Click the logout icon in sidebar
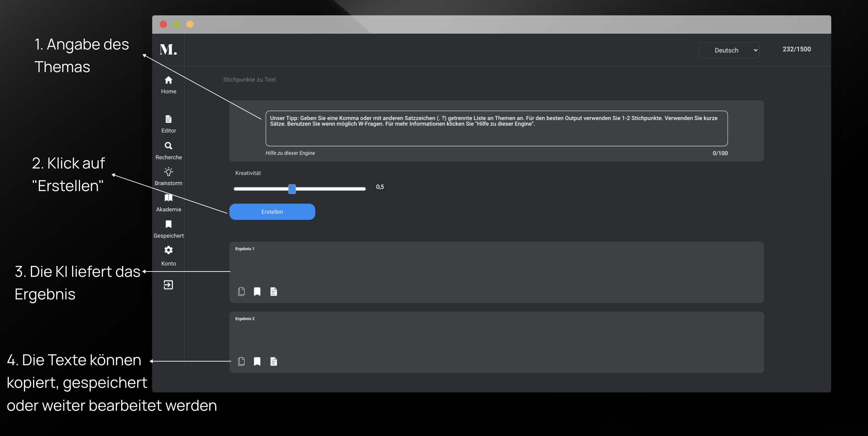The height and width of the screenshot is (436, 868). pos(168,285)
